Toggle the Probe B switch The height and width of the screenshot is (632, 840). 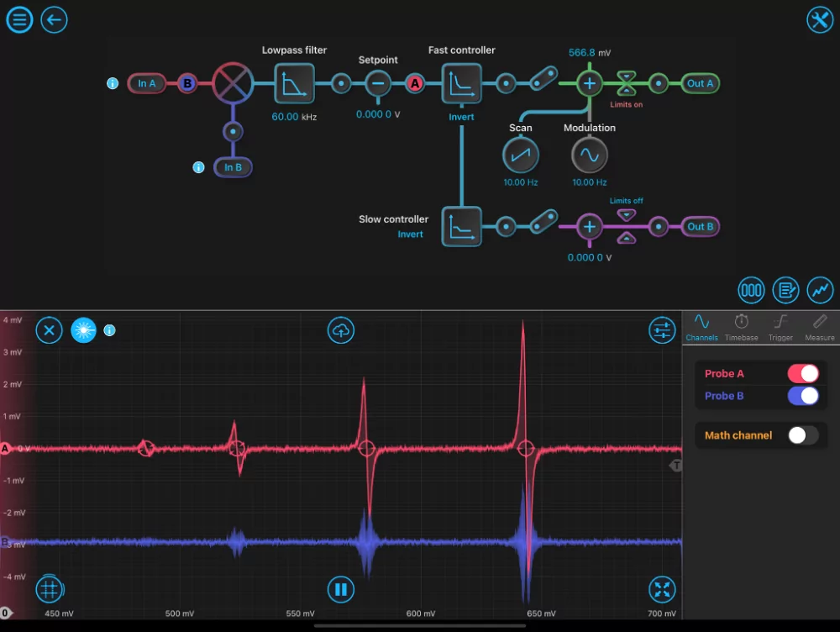803,396
